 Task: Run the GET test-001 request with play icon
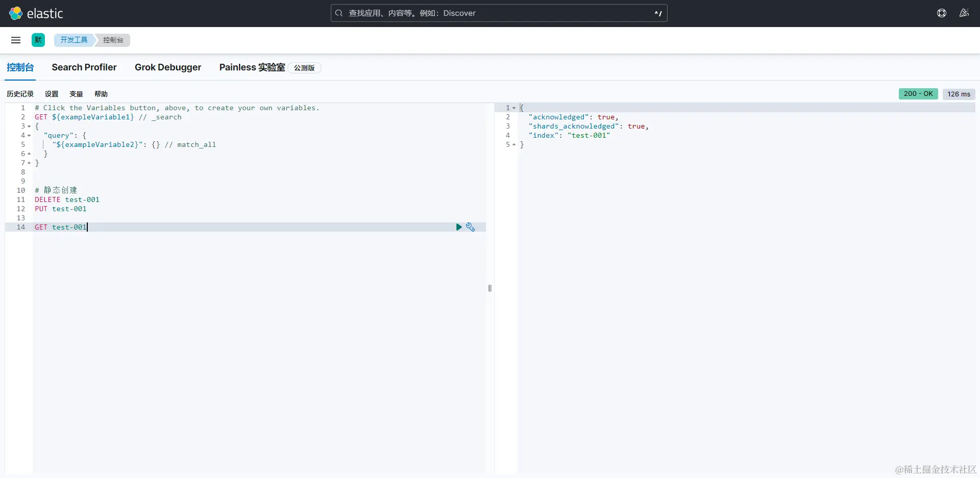click(x=459, y=227)
